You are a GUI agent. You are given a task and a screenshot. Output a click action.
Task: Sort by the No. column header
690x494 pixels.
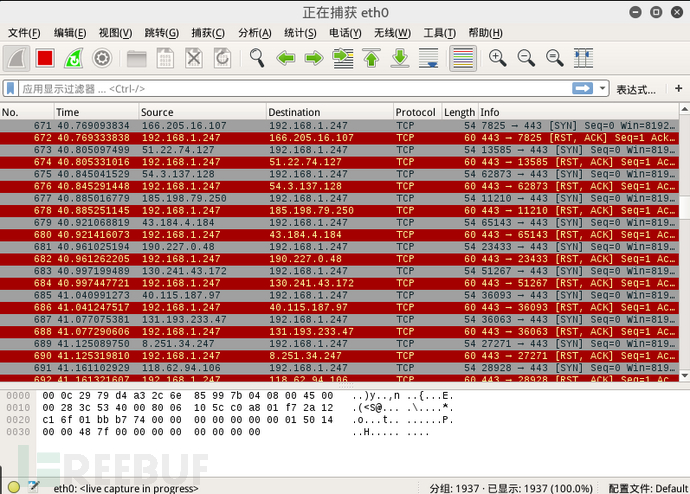click(27, 112)
